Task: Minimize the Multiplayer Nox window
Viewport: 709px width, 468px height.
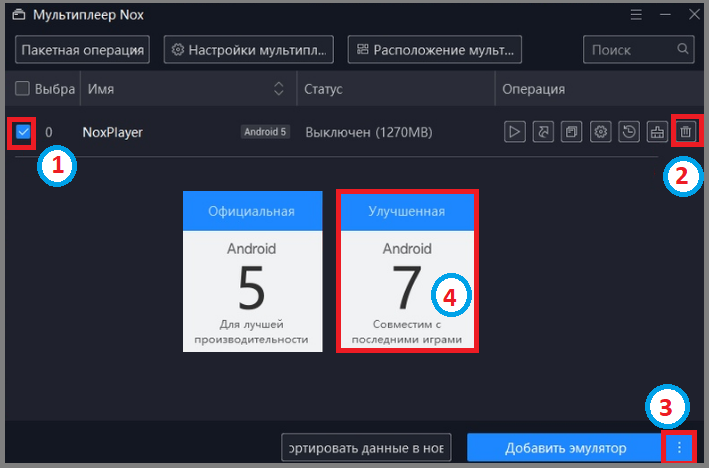Action: tap(665, 14)
